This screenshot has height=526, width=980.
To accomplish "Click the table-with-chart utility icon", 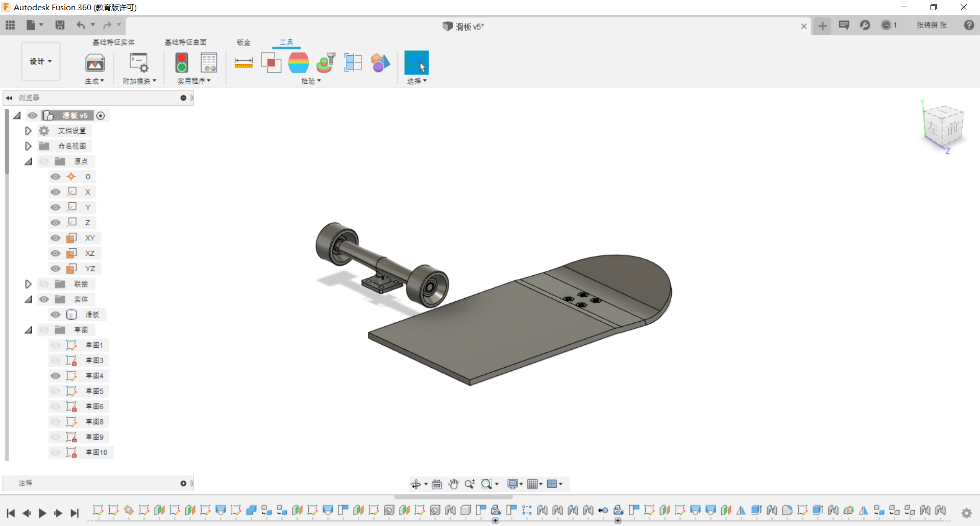I will pyautogui.click(x=209, y=63).
